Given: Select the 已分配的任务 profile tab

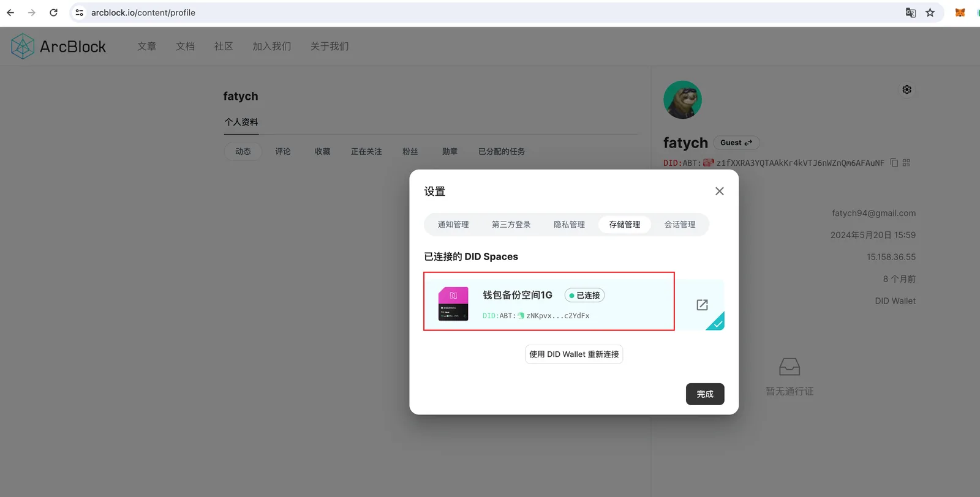Looking at the screenshot, I should pyautogui.click(x=502, y=152).
